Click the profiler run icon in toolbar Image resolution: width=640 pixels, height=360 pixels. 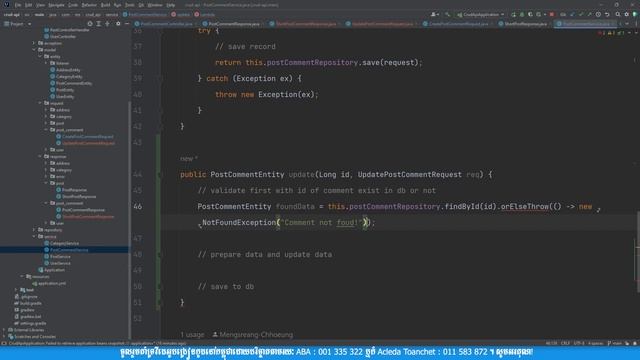pyautogui.click(x=539, y=15)
